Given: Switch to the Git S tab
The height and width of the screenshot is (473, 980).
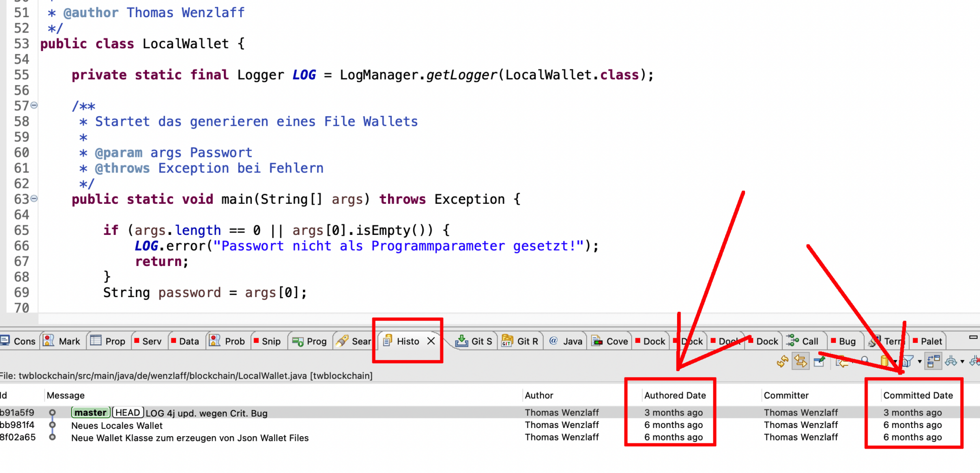Looking at the screenshot, I should pos(474,341).
